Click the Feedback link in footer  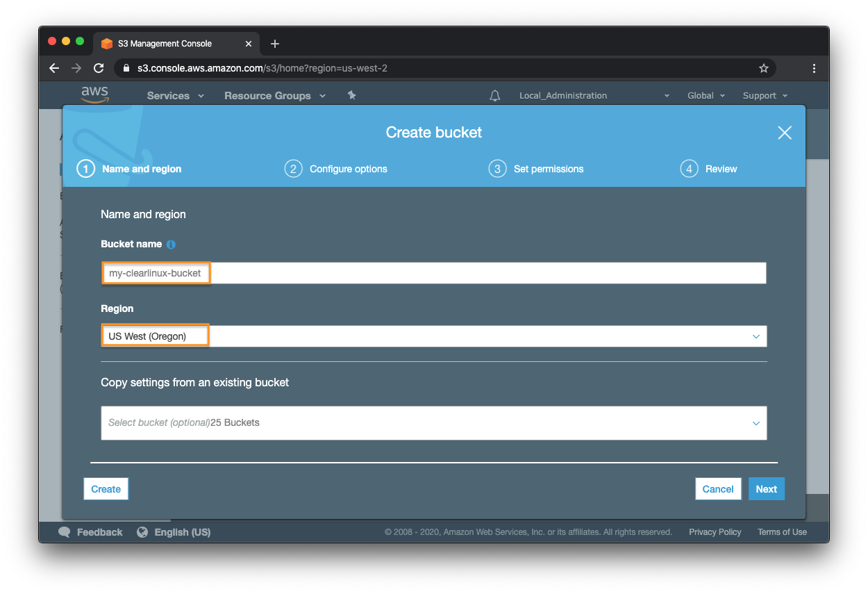[99, 532]
